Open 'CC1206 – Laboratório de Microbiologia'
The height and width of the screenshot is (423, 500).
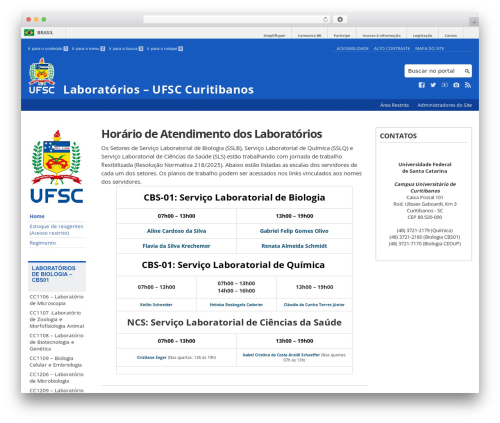(x=56, y=378)
